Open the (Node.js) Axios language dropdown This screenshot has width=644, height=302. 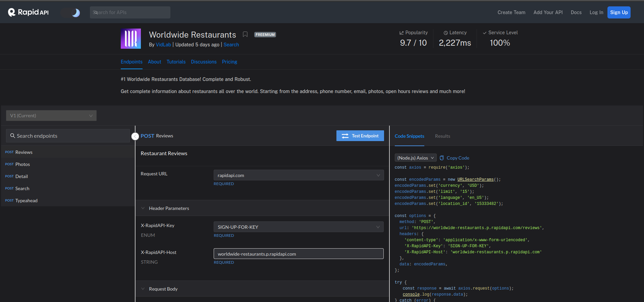click(416, 158)
